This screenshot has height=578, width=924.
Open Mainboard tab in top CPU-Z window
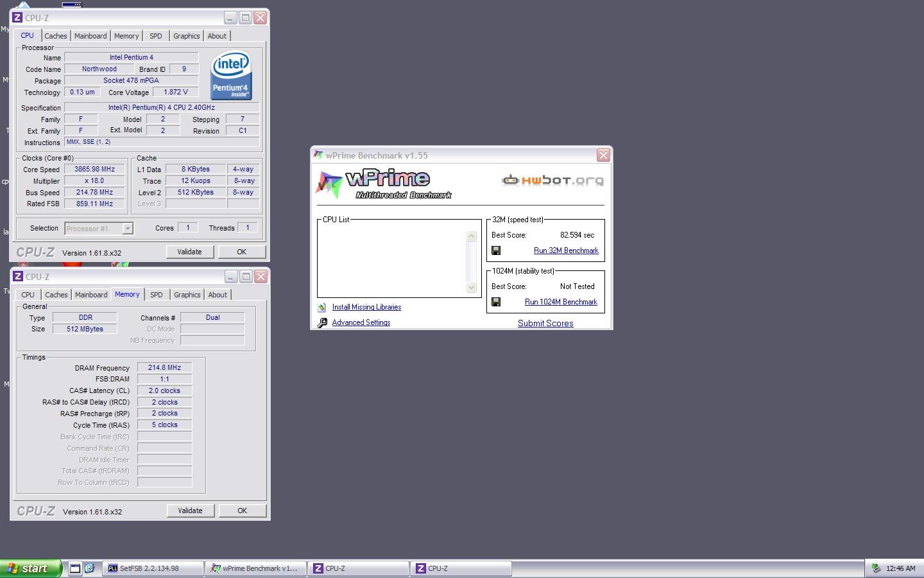click(x=90, y=36)
